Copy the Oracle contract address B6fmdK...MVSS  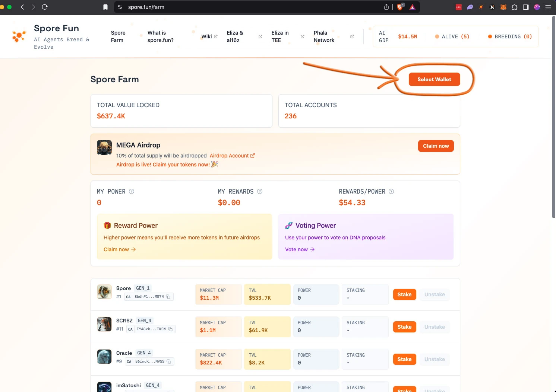(169, 361)
